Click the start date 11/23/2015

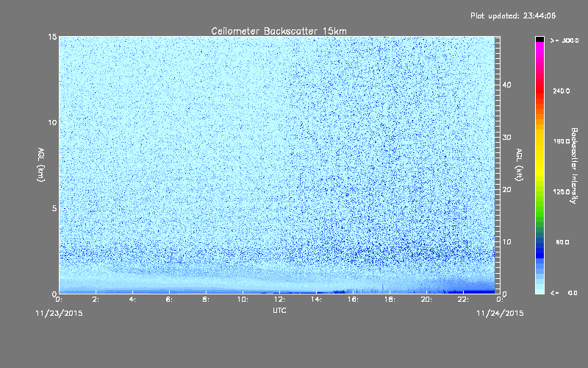(x=59, y=314)
